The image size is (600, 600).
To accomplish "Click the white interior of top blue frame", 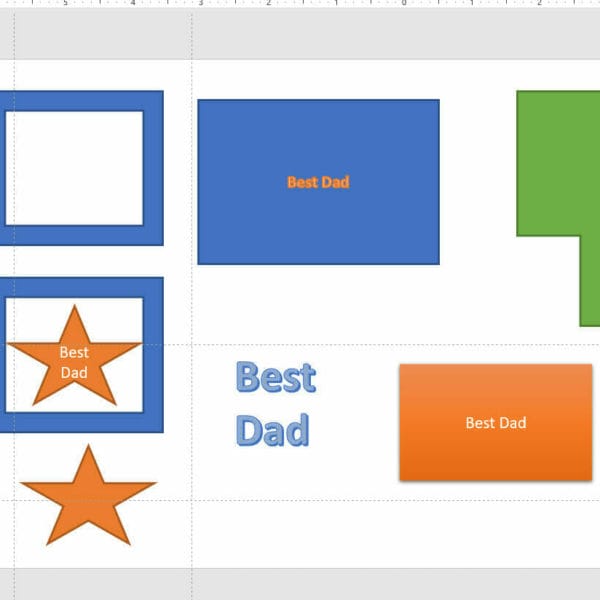I will 75,168.
